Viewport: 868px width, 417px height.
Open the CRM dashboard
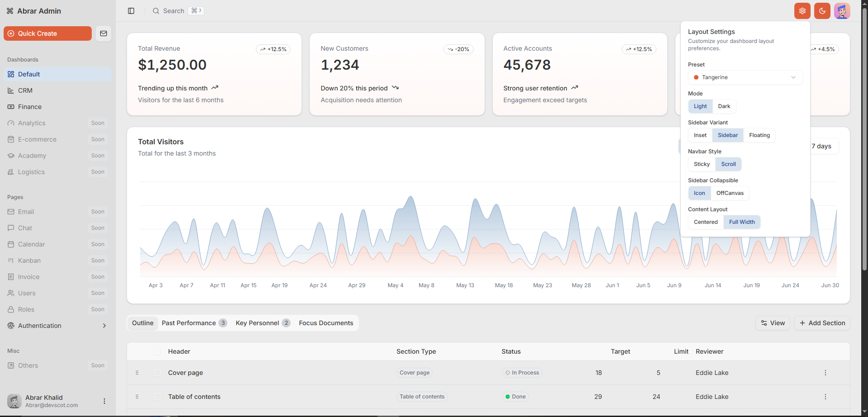pyautogui.click(x=57, y=90)
